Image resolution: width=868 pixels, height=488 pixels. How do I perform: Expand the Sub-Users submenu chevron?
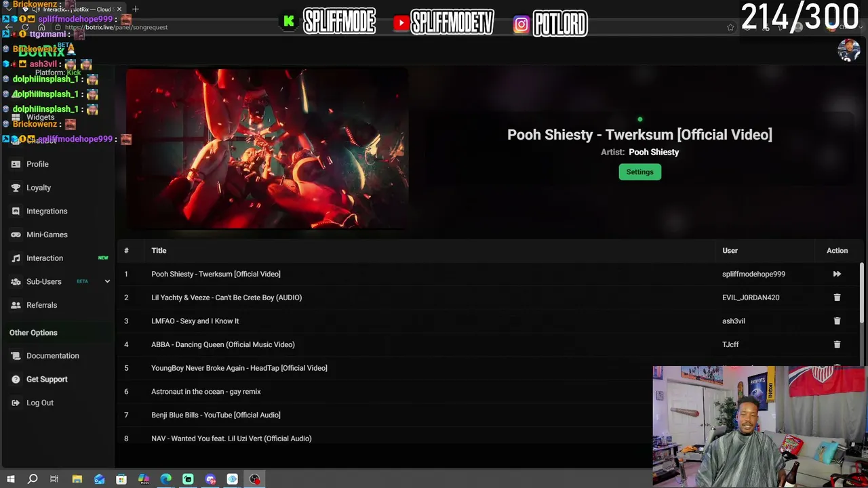tap(107, 281)
